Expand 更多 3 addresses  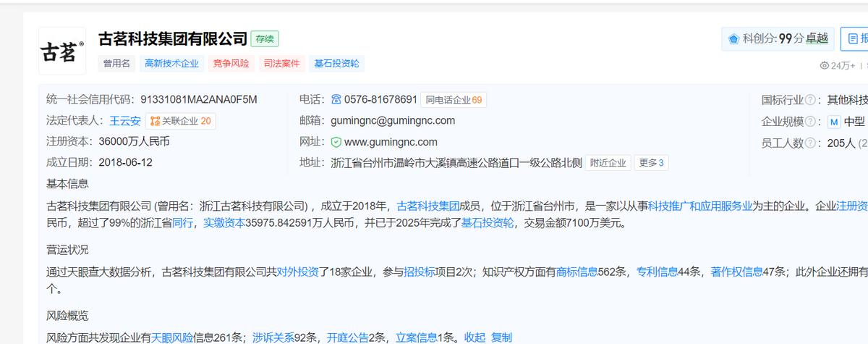tap(651, 163)
